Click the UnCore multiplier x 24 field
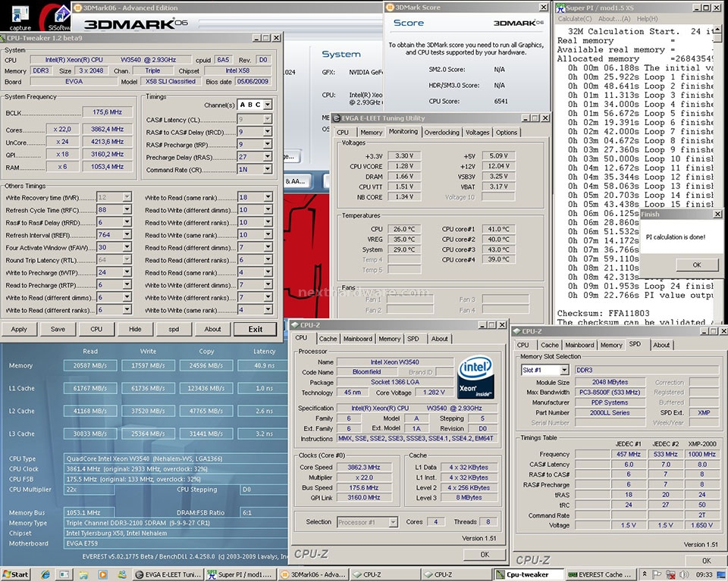Image resolution: width=728 pixels, height=582 pixels. pos(62,142)
